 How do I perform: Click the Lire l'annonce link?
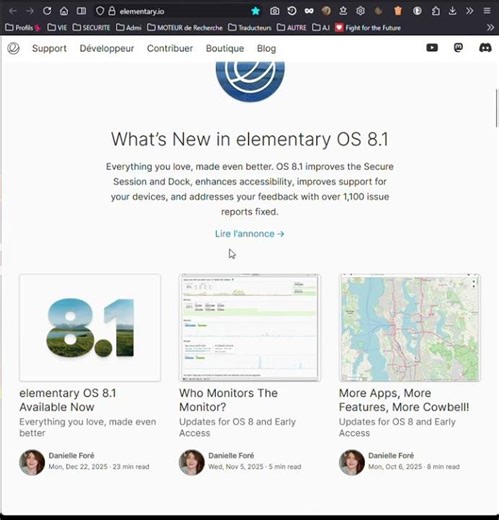pos(250,234)
